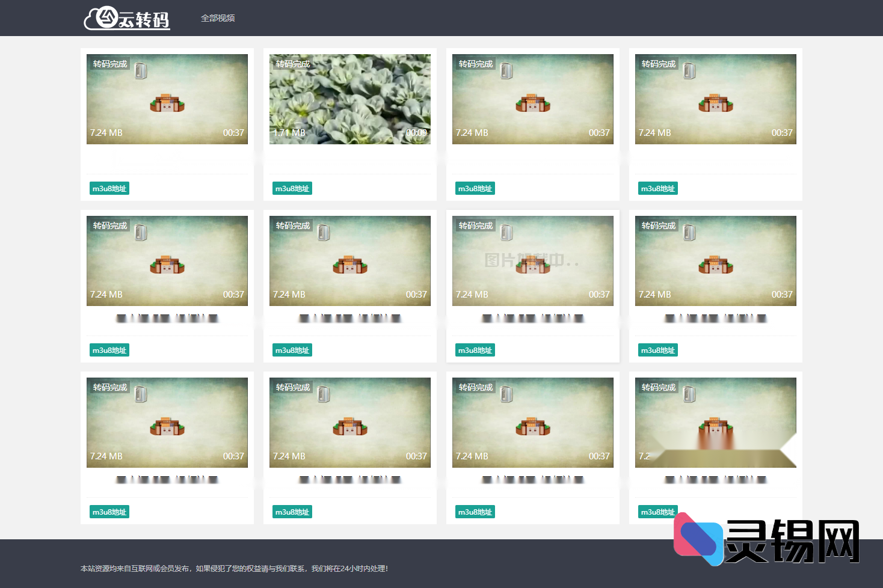Click the 转码完成 badge on cabbage video
The height and width of the screenshot is (588, 883).
[x=293, y=64]
